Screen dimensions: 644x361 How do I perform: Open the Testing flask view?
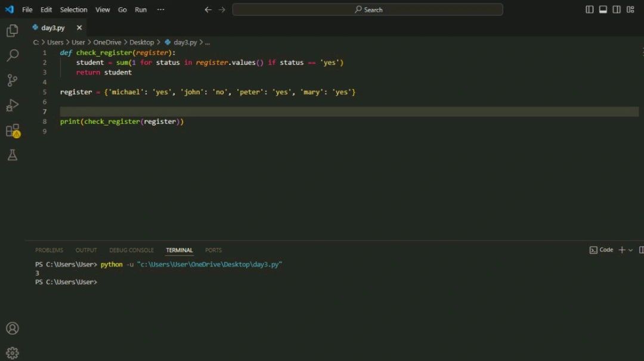click(12, 155)
